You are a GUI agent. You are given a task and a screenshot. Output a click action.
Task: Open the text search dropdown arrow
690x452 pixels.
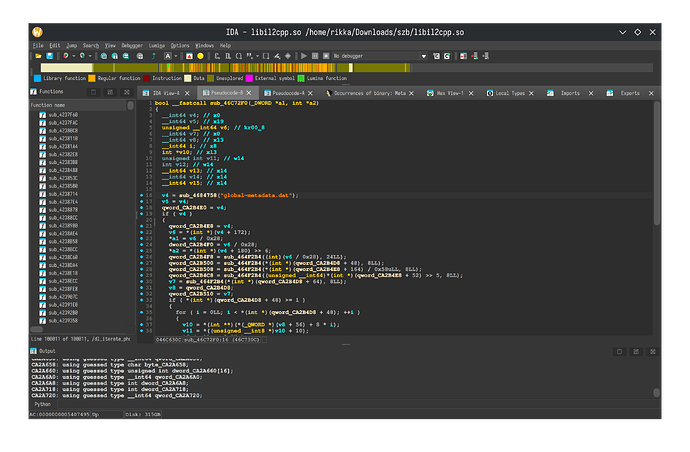(x=176, y=56)
